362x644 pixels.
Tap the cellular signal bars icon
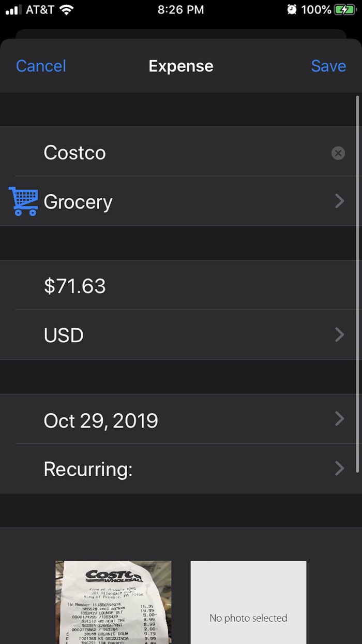(x=13, y=10)
